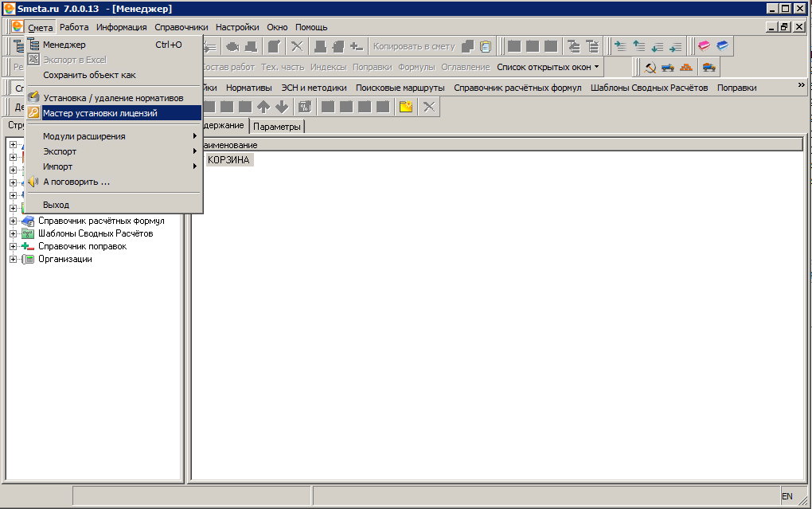Click the key icon for the license wizard
812x509 pixels.
pos(33,113)
